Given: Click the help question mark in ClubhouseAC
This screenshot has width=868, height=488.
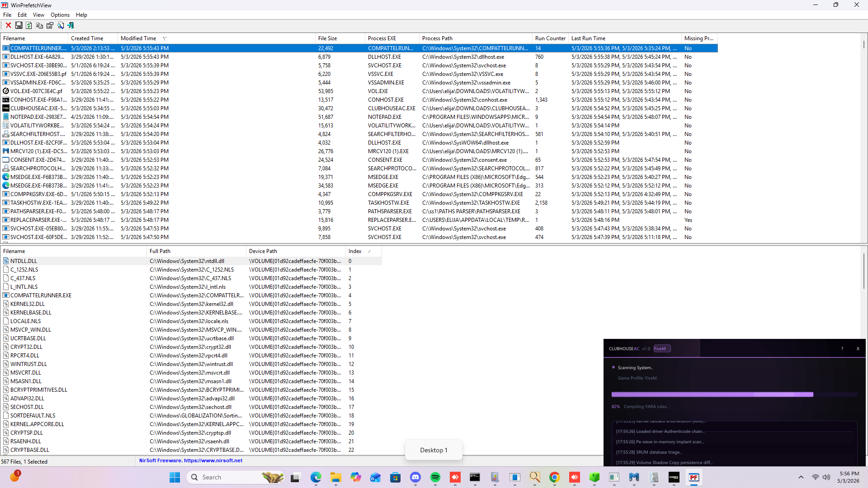Looking at the screenshot, I should click(x=842, y=348).
